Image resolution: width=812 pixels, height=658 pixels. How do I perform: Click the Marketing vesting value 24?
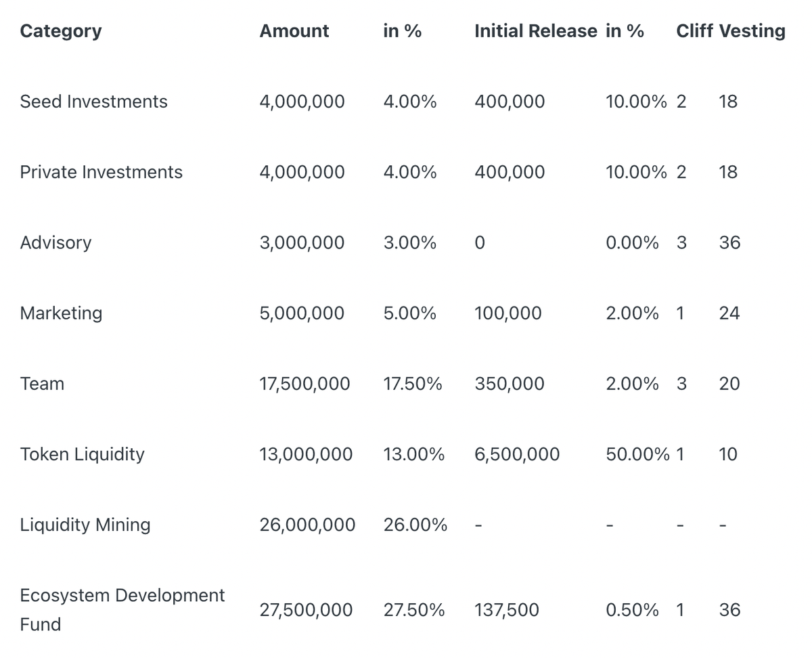729,313
